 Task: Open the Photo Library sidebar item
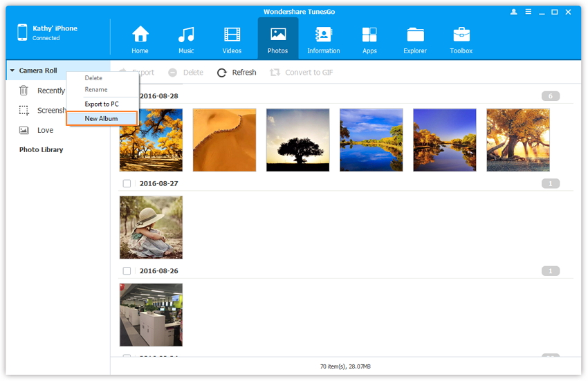(41, 149)
